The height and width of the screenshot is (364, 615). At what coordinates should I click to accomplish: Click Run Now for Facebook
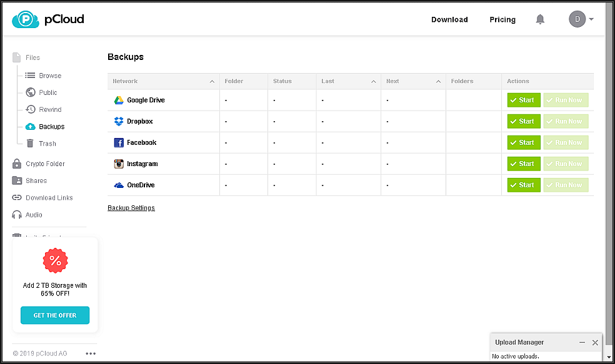pos(566,142)
